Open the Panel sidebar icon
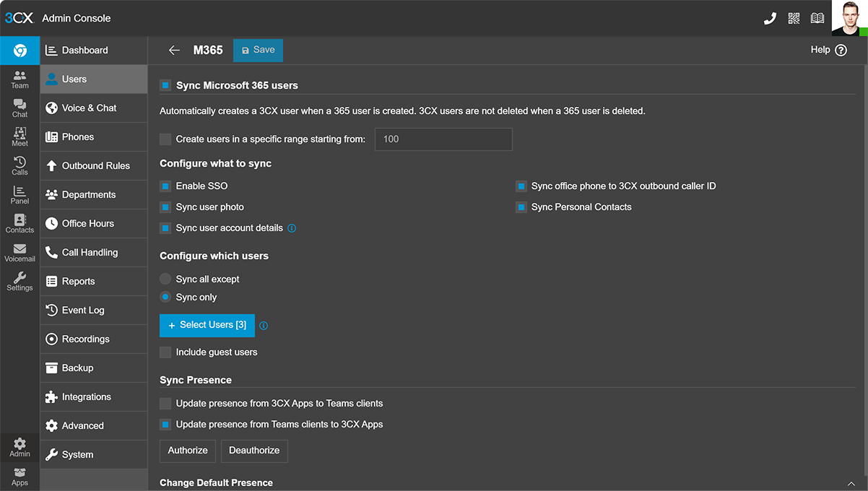Viewport: 868px width, 491px height. [19, 194]
